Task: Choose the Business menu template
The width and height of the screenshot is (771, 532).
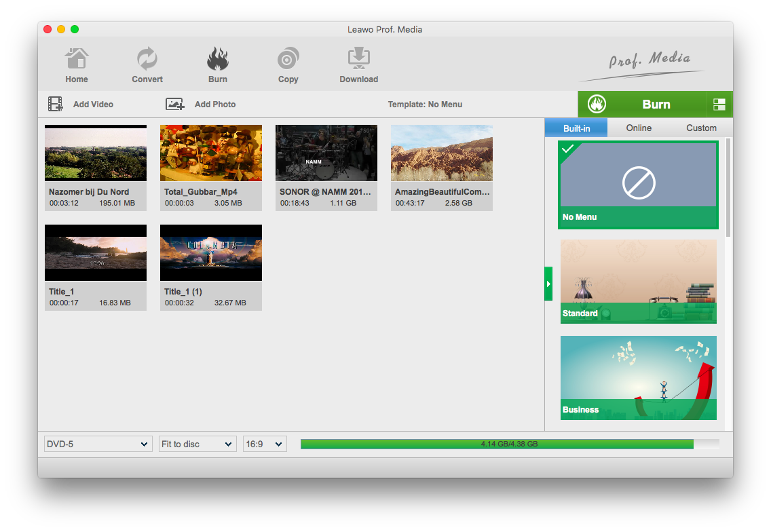Action: (638, 377)
